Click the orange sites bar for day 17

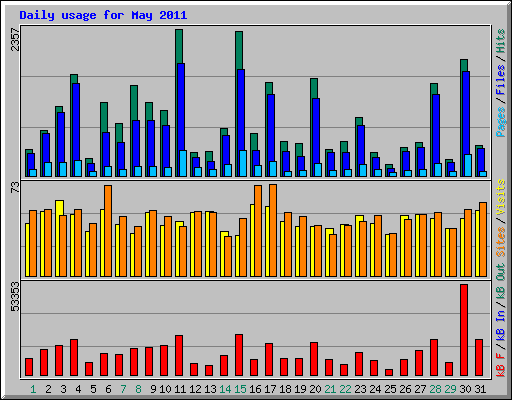point(273,230)
